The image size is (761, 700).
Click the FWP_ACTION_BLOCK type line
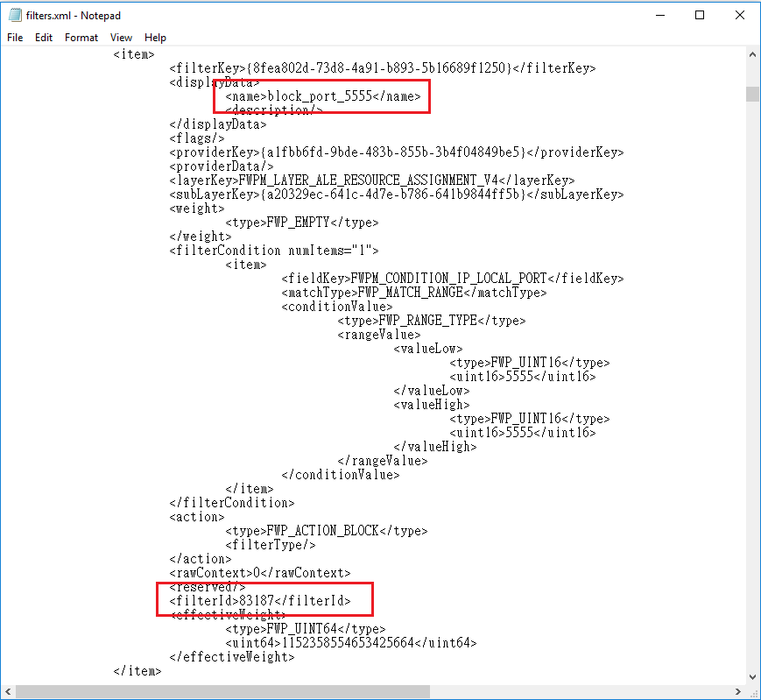pos(327,531)
